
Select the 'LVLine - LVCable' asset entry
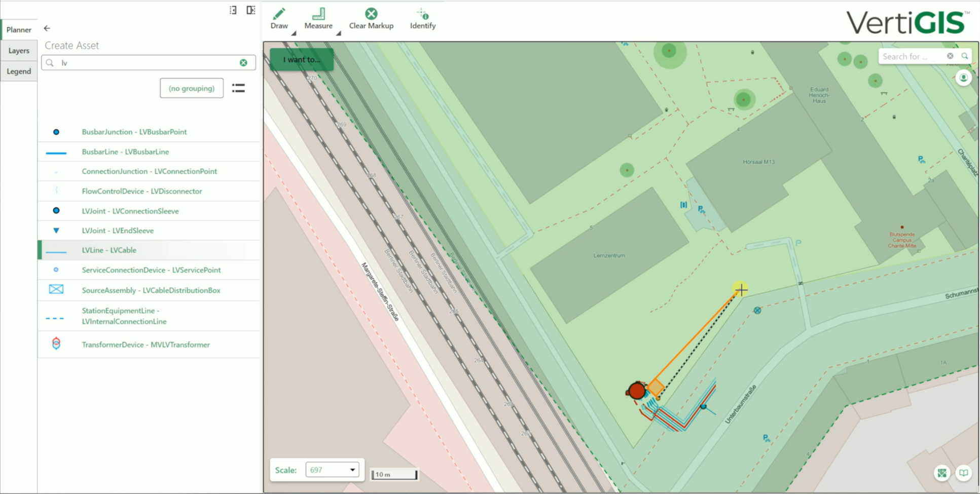pos(109,250)
